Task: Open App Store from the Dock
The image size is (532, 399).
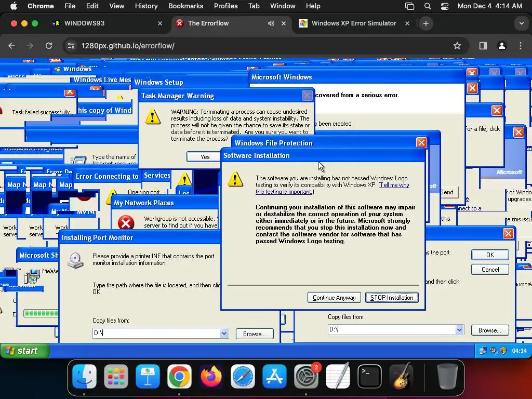Action: tap(274, 376)
